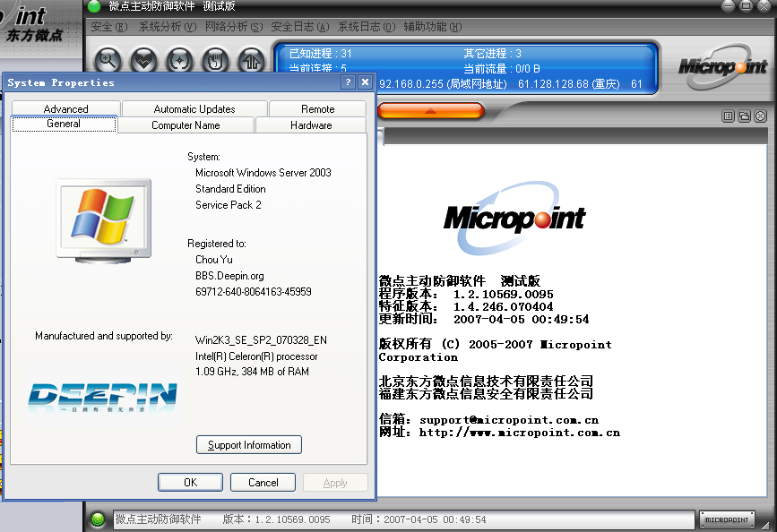Click the hand stop toolbar icon

coord(216,60)
